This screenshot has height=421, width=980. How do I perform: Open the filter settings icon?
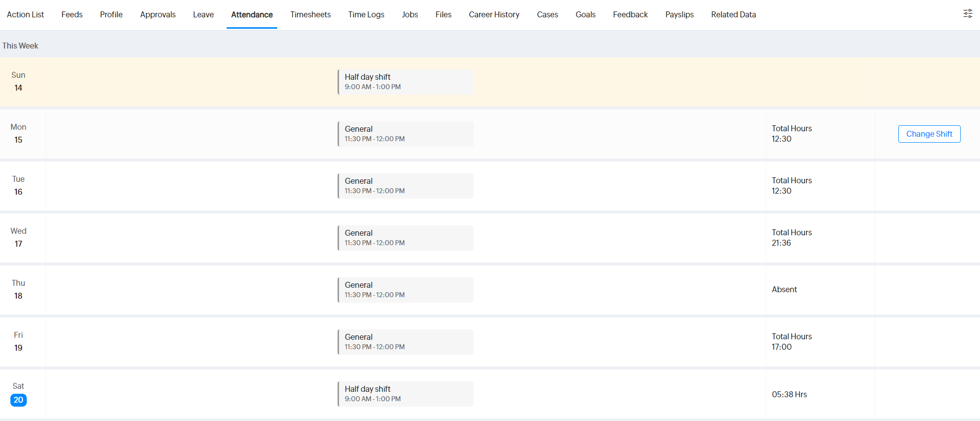968,14
